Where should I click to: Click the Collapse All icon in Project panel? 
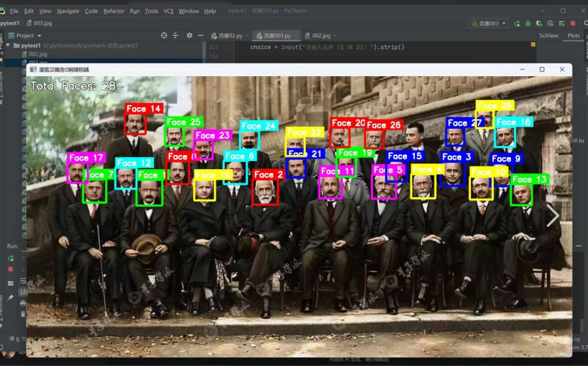(x=175, y=35)
